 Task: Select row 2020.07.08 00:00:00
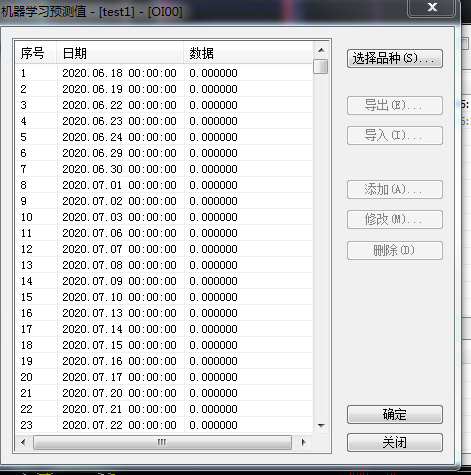coord(164,265)
